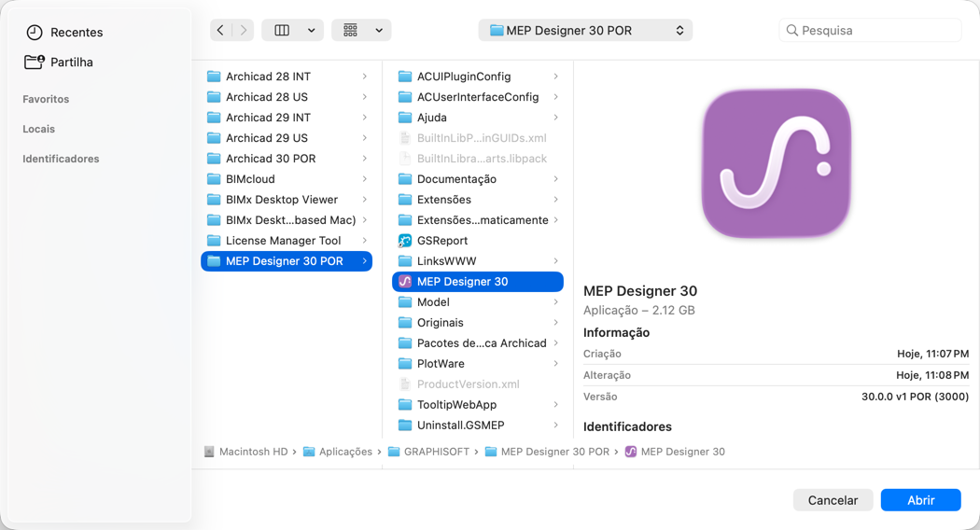Expand the BIMcloud folder chevron
The image size is (980, 530).
[x=364, y=179]
